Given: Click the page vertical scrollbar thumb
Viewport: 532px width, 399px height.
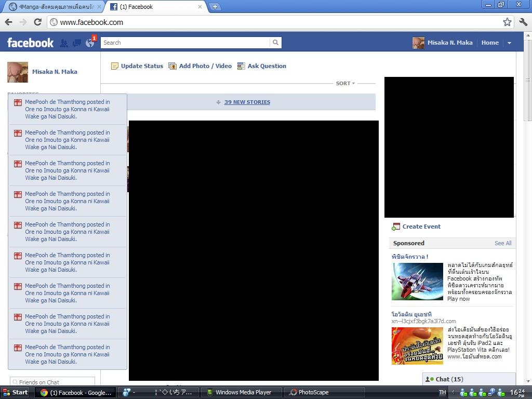Looking at the screenshot, I should pos(528,80).
